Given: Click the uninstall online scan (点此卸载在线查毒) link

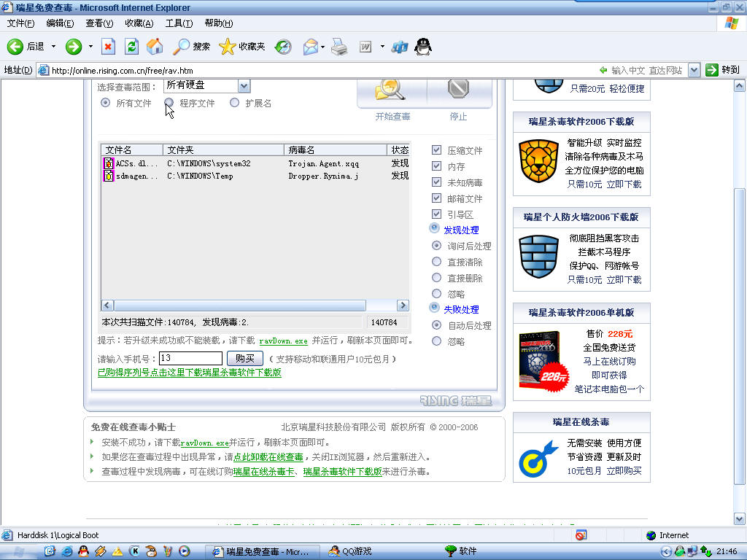Looking at the screenshot, I should (268, 457).
